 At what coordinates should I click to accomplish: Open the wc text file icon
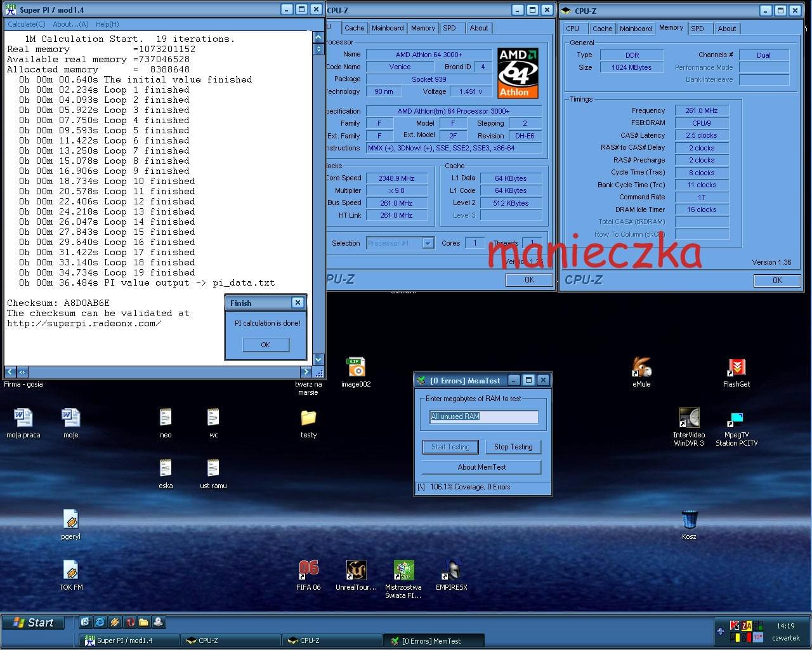(x=213, y=422)
